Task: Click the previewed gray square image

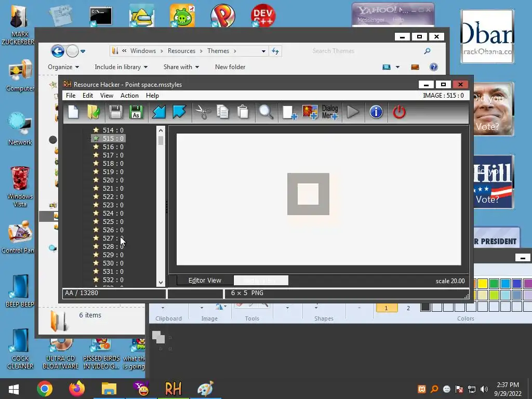Action: [308, 194]
